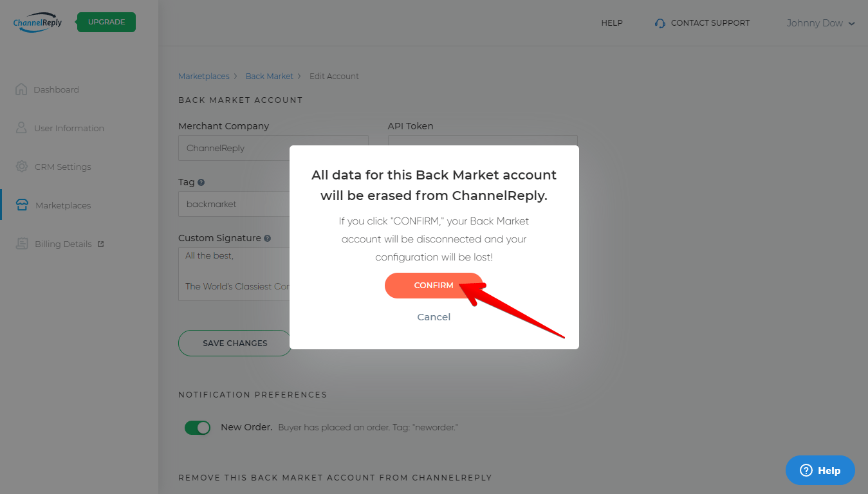The width and height of the screenshot is (868, 494).
Task: Confirm erasing the Back Market account data
Action: tap(434, 285)
